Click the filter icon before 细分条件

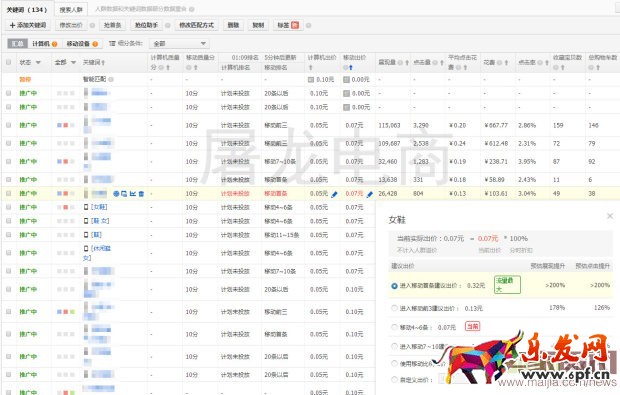click(112, 43)
